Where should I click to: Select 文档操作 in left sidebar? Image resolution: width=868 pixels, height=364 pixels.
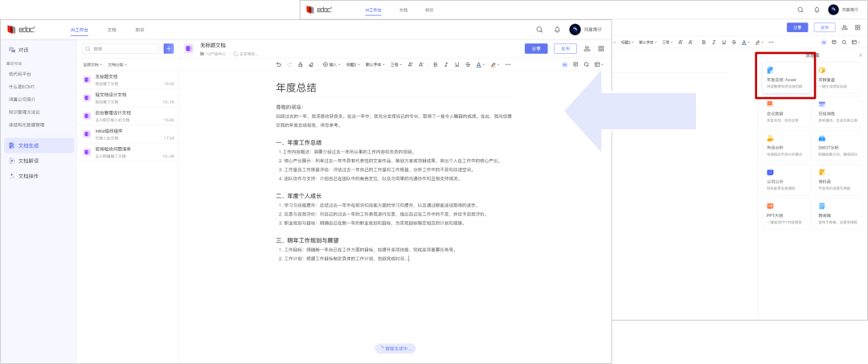point(39,176)
